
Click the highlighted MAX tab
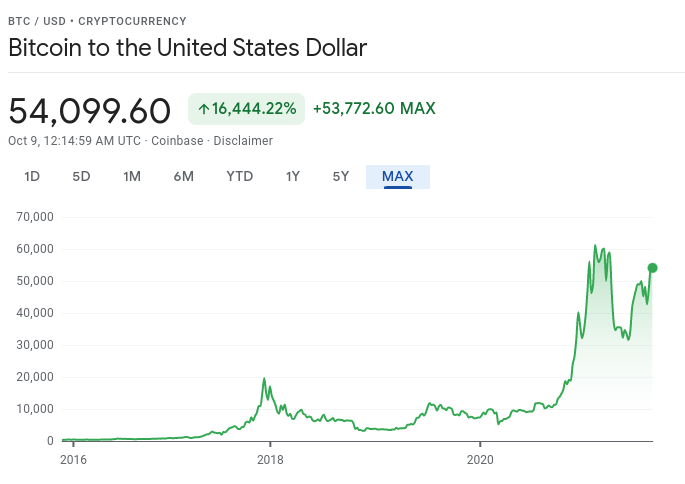398,177
